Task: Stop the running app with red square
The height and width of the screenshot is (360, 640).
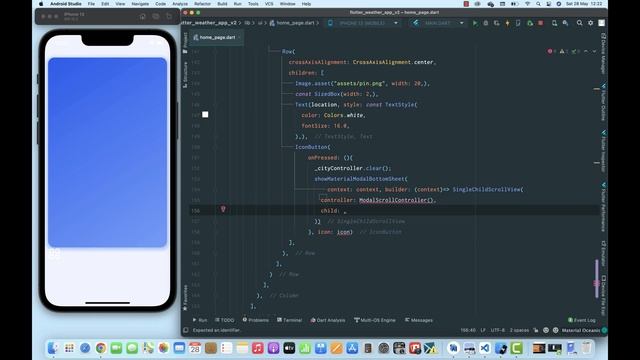Action: pyautogui.click(x=540, y=23)
